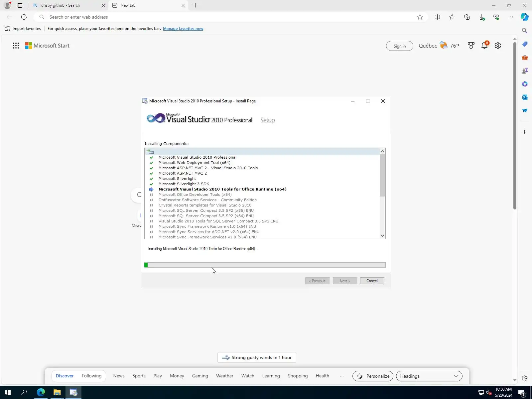Image resolution: width=532 pixels, height=399 pixels.
Task: Open the Sports category
Action: pyautogui.click(x=139, y=376)
